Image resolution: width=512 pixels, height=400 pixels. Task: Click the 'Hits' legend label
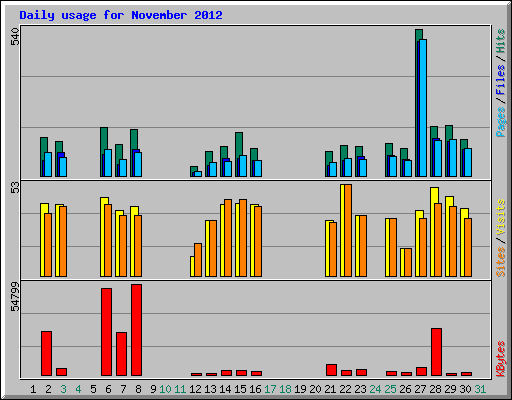(501, 41)
